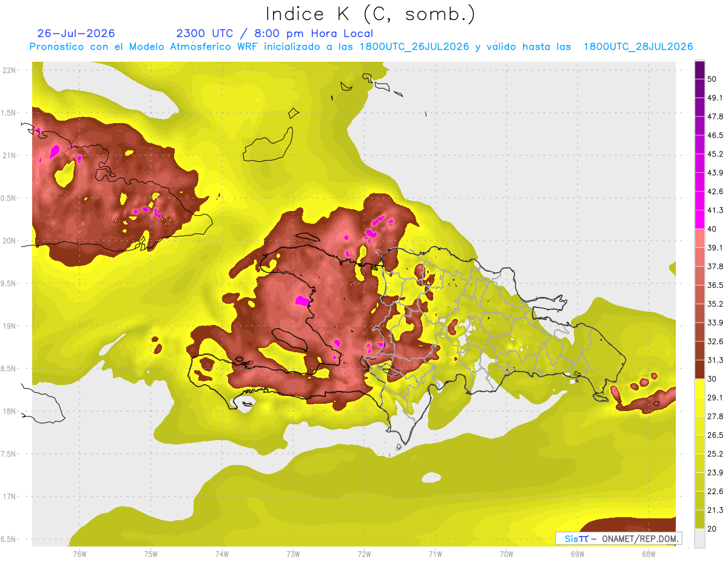This screenshot has width=728, height=562.
Task: Click the initialization time "1800UTC_26JUL2026"
Action: point(414,47)
